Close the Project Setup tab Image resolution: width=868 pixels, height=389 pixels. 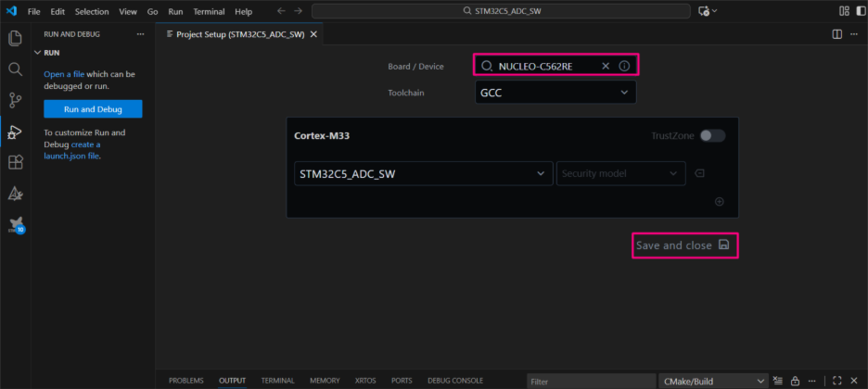pos(313,34)
